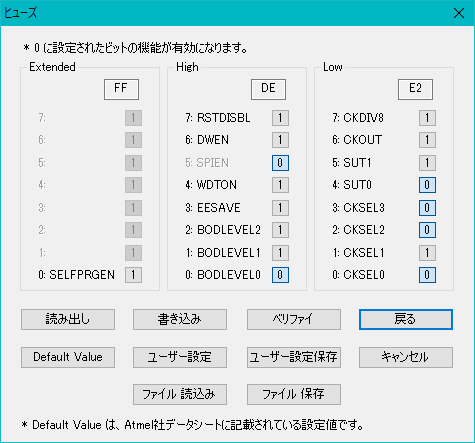This screenshot has height=443, width=475.
Task: Select the High fuse byte DE field
Action: point(268,89)
